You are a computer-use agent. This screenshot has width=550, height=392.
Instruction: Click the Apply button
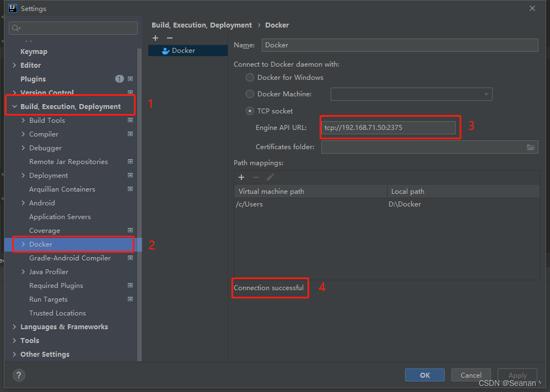517,375
